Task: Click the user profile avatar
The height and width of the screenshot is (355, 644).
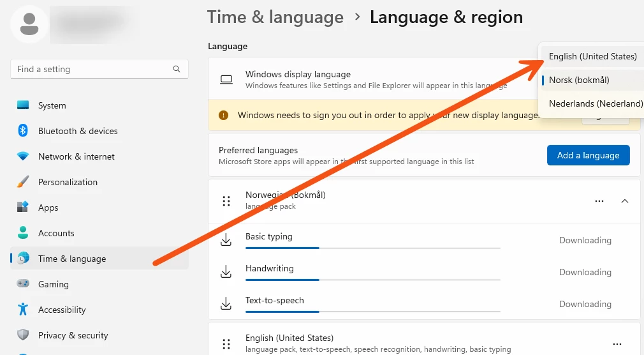Action: (x=29, y=24)
